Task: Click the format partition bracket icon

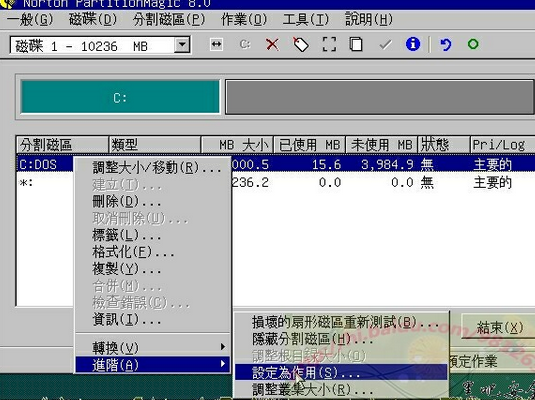Action: pos(329,44)
